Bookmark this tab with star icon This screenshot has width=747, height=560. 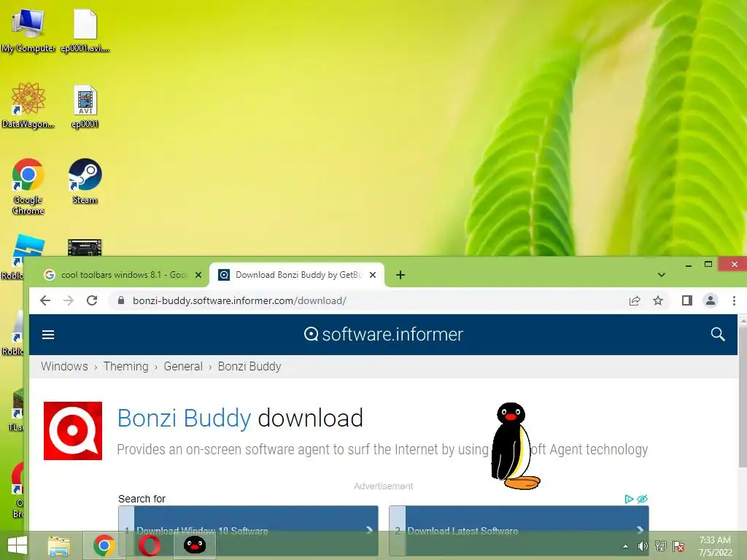tap(658, 300)
